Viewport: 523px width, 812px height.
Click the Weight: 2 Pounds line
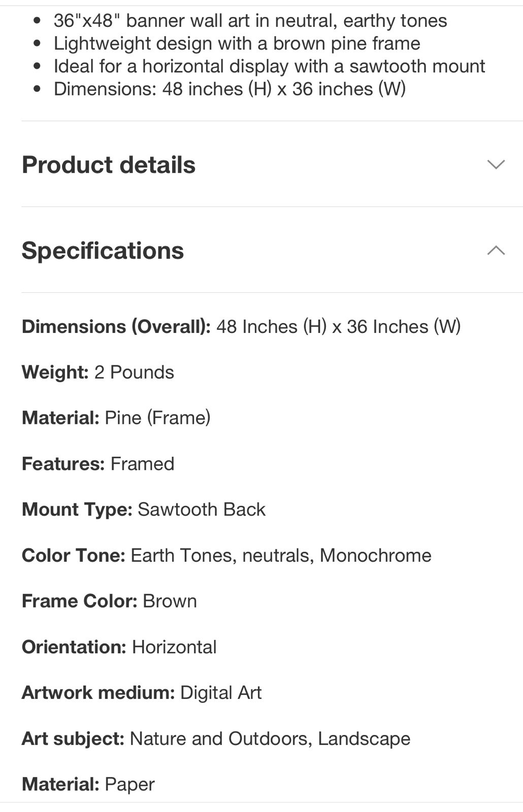(98, 372)
